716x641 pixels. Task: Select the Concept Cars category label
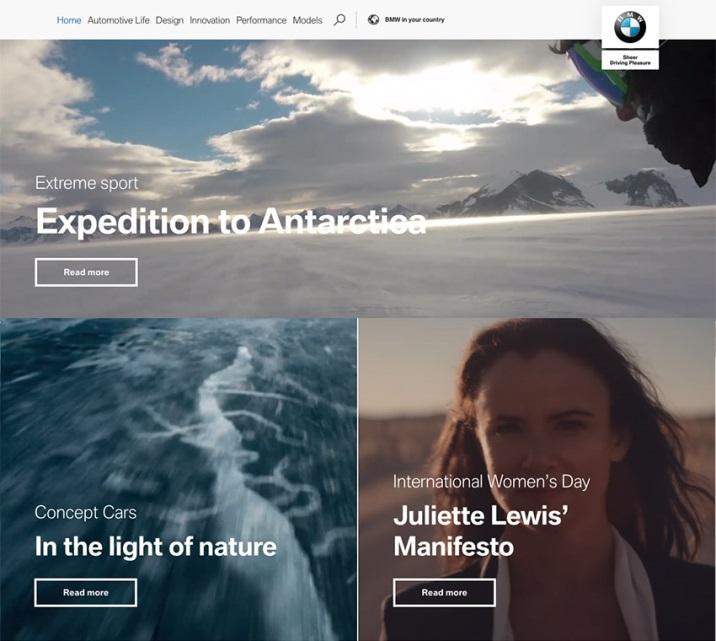tap(85, 512)
